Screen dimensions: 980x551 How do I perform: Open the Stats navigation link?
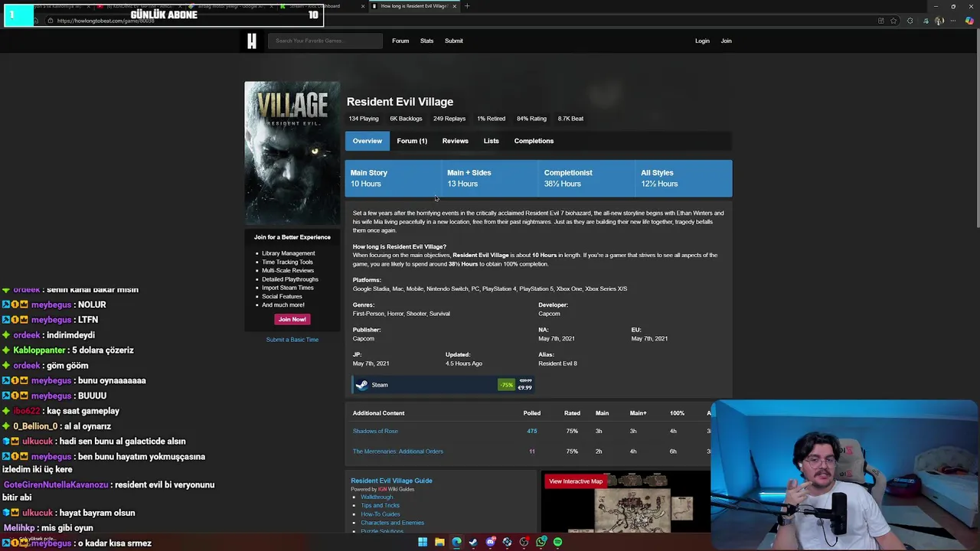coord(426,41)
